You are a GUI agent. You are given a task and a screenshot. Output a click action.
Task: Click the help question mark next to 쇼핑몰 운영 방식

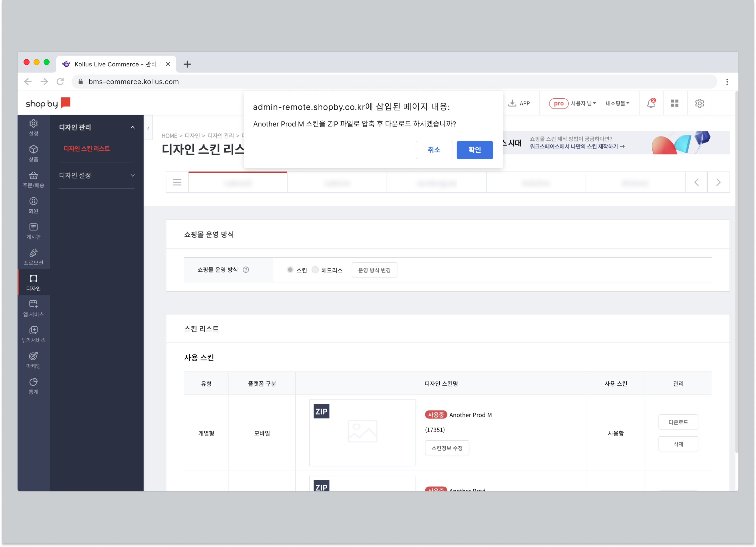[246, 269]
